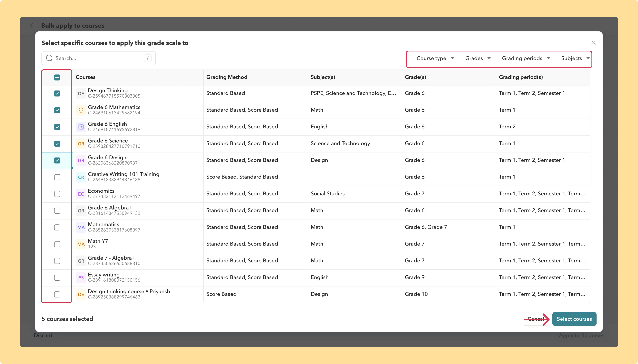Open the Course type filter dropdown
The width and height of the screenshot is (638, 364).
(x=435, y=58)
